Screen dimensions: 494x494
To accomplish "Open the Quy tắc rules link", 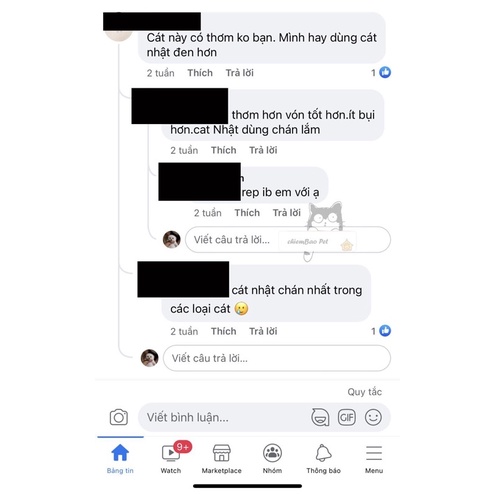I will click(x=364, y=392).
